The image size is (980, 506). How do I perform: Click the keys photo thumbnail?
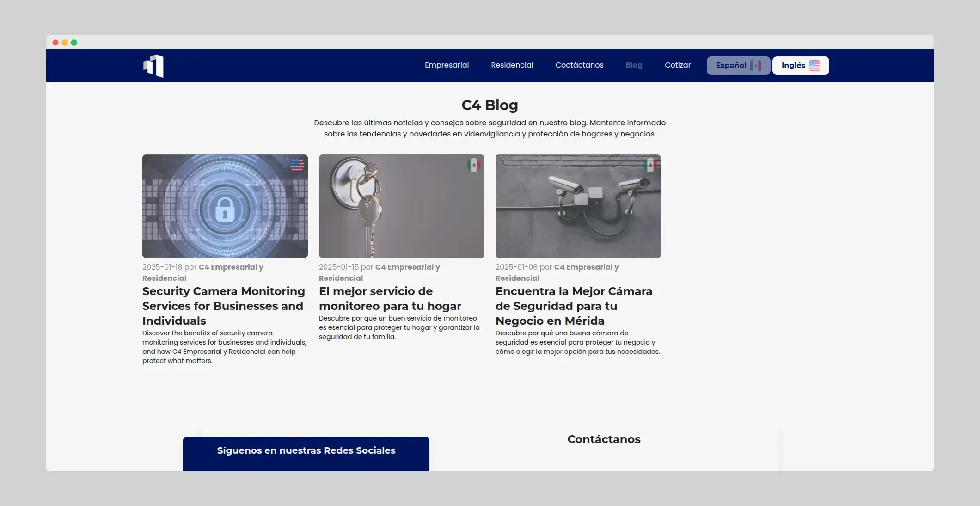tap(401, 206)
